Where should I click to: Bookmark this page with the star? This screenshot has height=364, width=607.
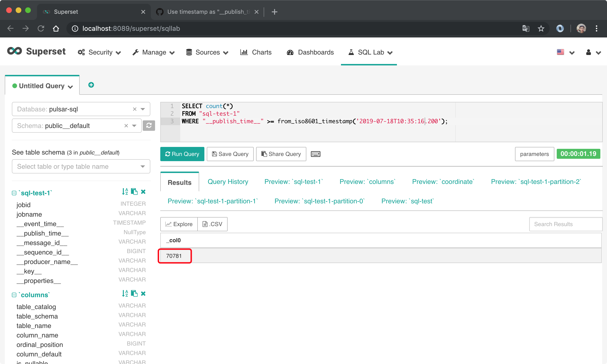coord(541,29)
